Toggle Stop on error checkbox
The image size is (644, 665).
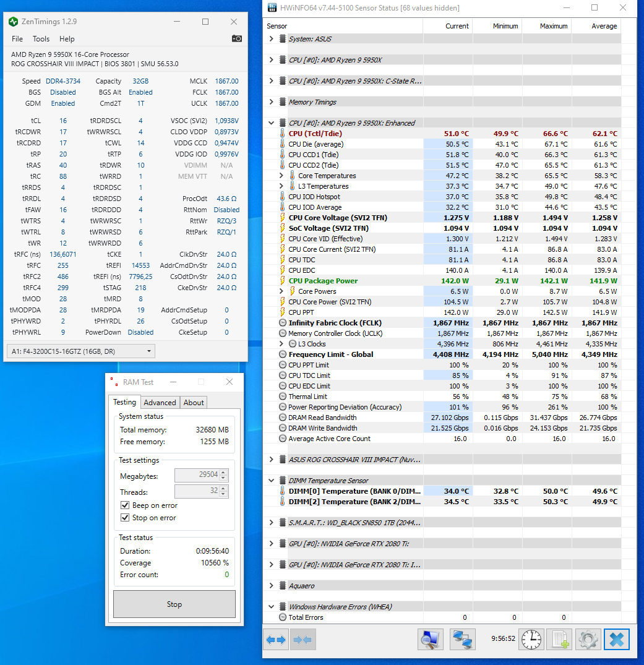click(125, 517)
